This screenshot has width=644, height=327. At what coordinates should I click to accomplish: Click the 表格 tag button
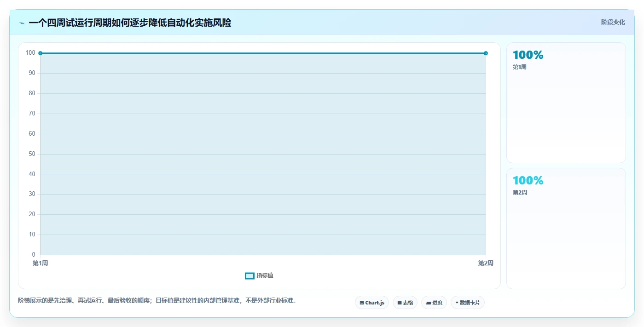pyautogui.click(x=405, y=303)
